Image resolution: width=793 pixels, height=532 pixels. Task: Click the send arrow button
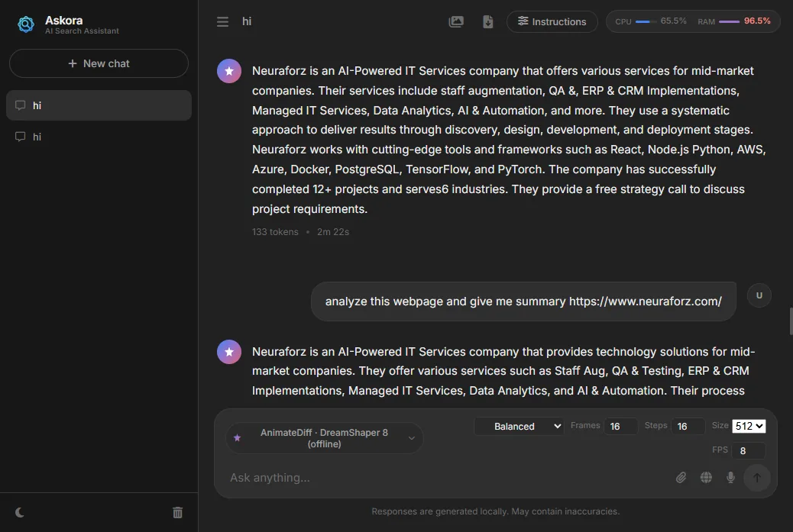coord(756,478)
